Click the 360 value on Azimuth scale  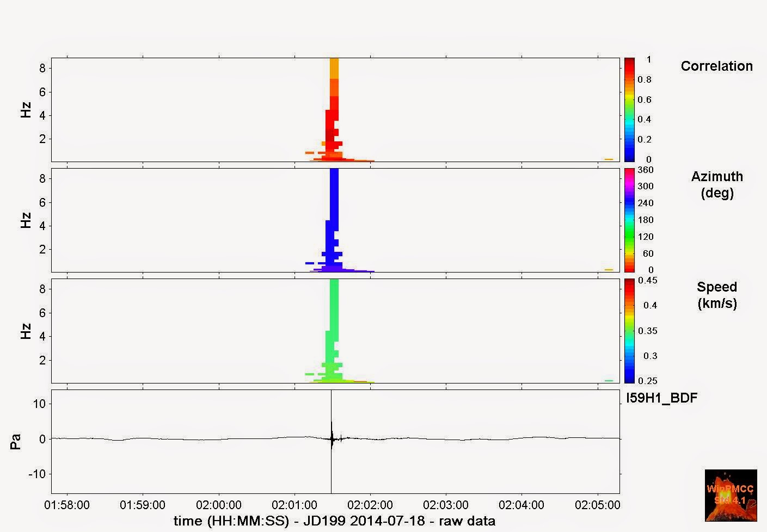click(x=646, y=170)
